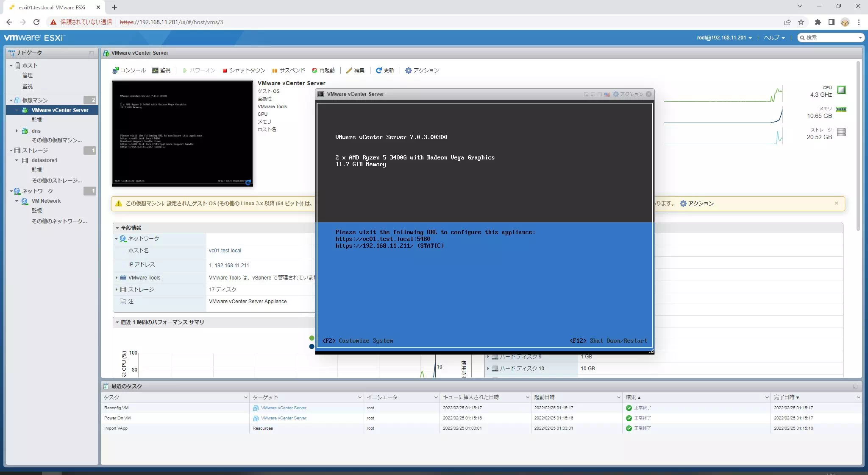
Task: Minimize the ナビゲータ navigator panel
Action: coord(91,53)
